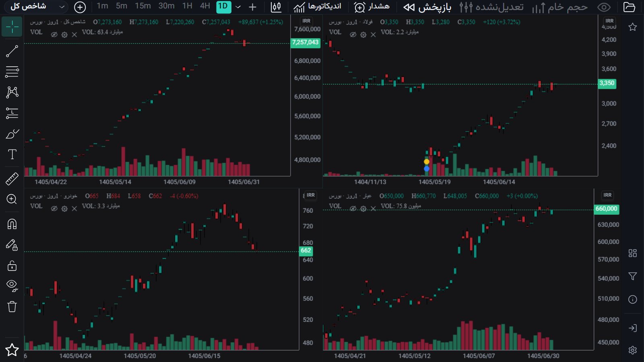This screenshot has width=644, height=362.
Task: Pick the brush drawing tool
Action: [x=12, y=134]
